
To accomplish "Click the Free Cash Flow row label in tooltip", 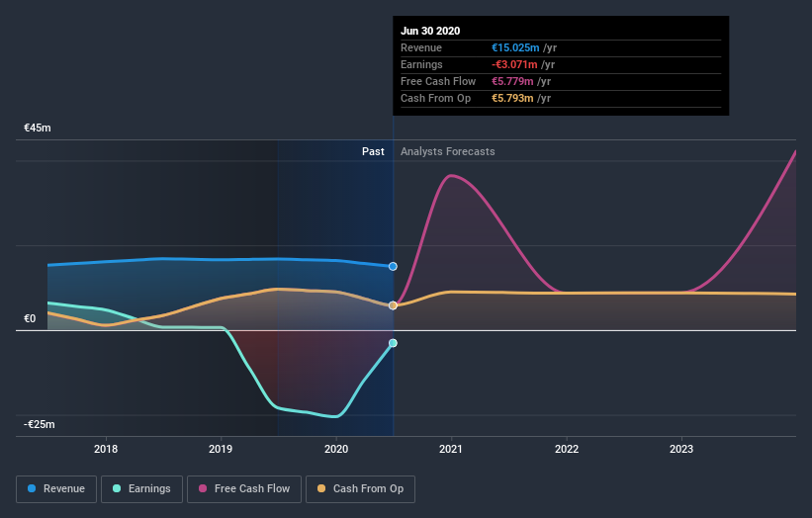I will click(x=438, y=81).
